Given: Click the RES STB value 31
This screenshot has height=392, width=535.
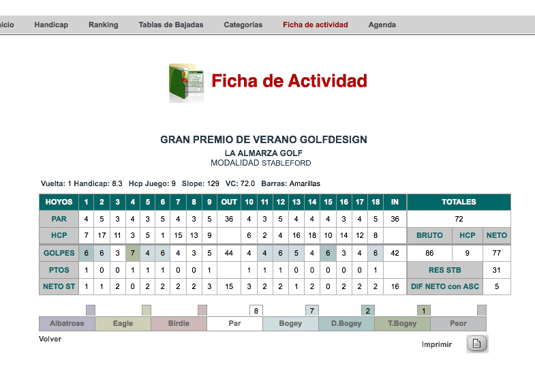Looking at the screenshot, I should coord(497,270).
